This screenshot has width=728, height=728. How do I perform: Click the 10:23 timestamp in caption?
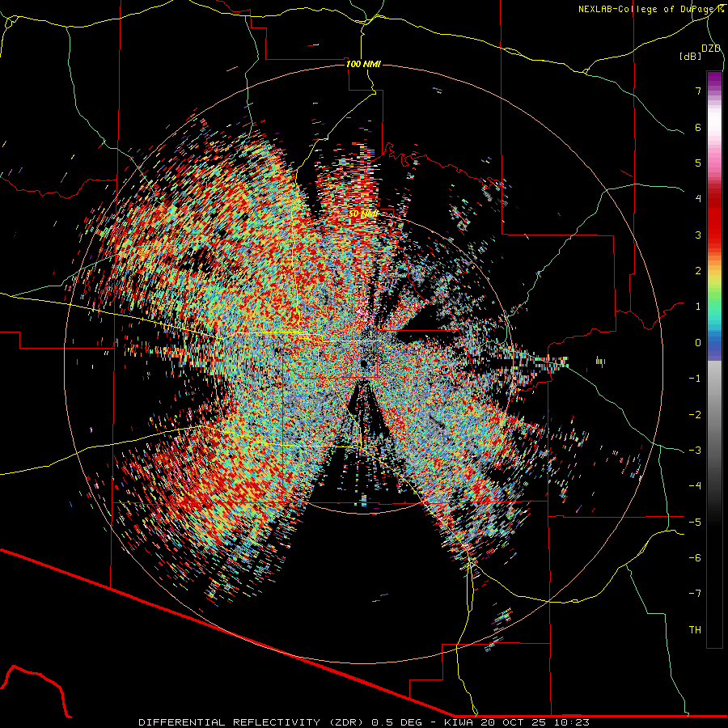pyautogui.click(x=574, y=722)
